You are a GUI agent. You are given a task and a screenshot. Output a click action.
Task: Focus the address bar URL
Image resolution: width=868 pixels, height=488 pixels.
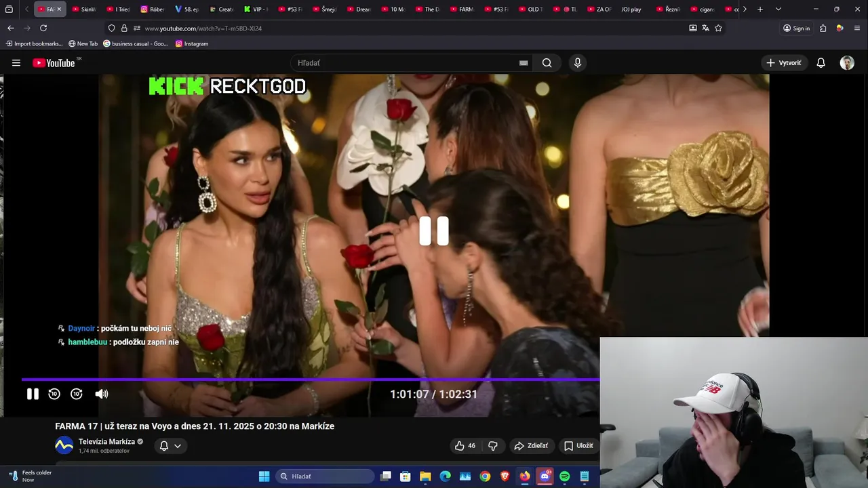[203, 28]
